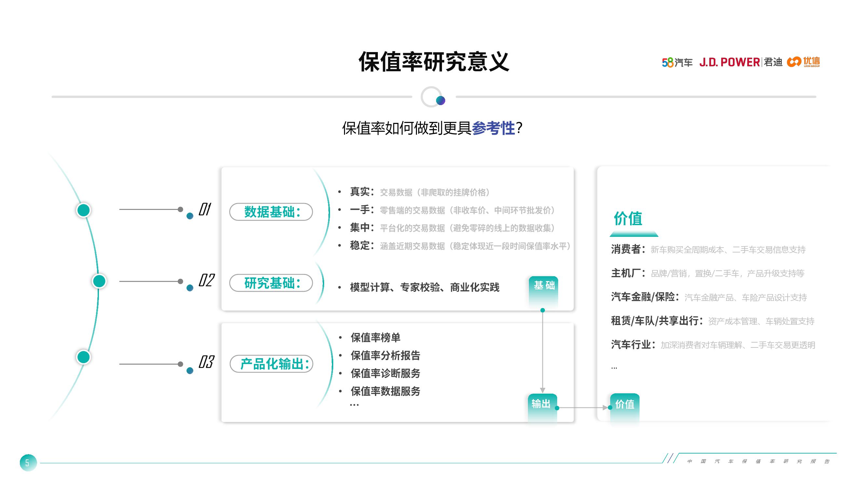Select the 数据基础 pill label
Image resolution: width=868 pixels, height=488 pixels.
[271, 212]
